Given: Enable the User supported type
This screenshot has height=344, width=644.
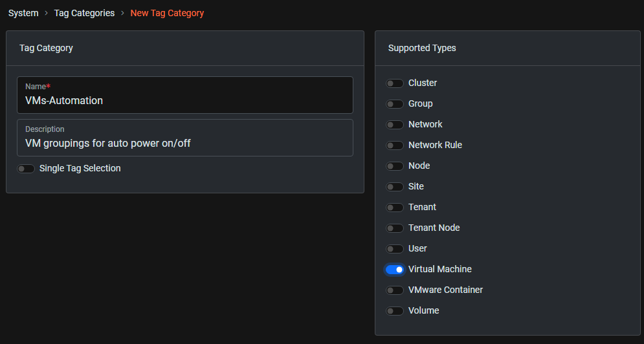Looking at the screenshot, I should (x=394, y=249).
